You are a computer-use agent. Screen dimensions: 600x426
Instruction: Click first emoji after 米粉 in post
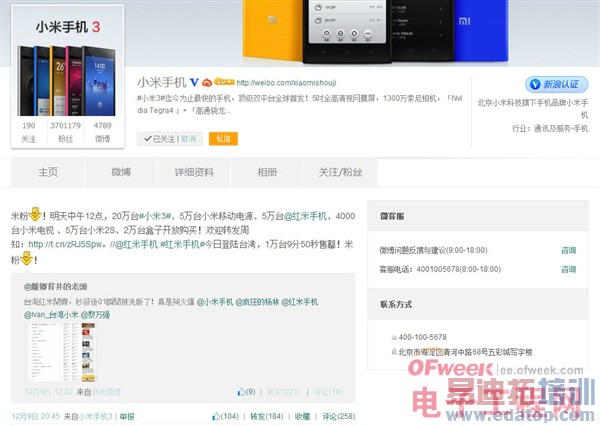pos(35,214)
